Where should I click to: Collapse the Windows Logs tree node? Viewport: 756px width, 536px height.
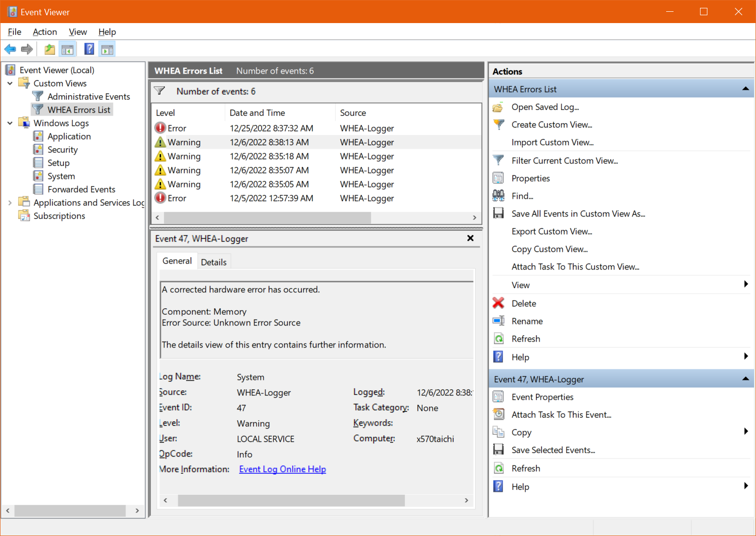tap(10, 123)
